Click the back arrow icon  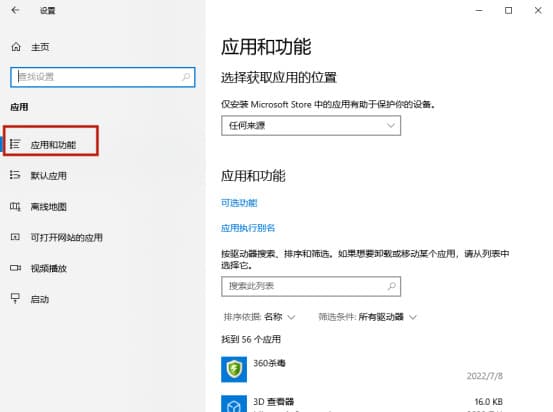[x=15, y=10]
